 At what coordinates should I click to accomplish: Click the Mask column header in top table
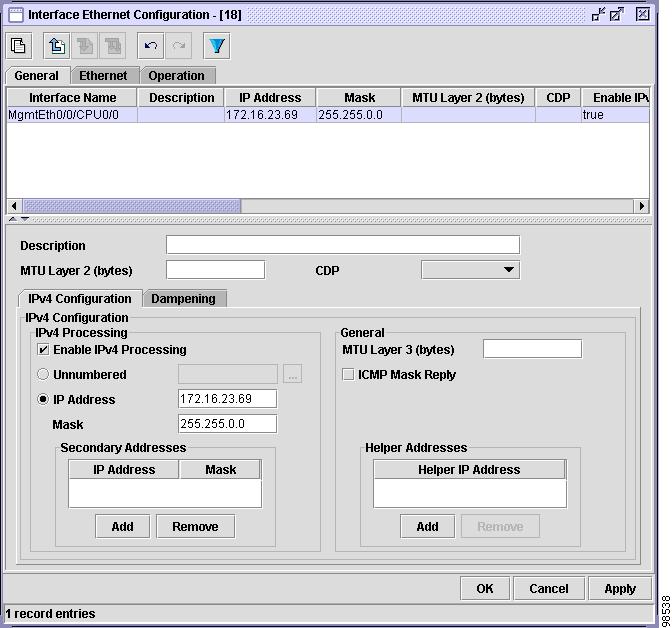359,98
